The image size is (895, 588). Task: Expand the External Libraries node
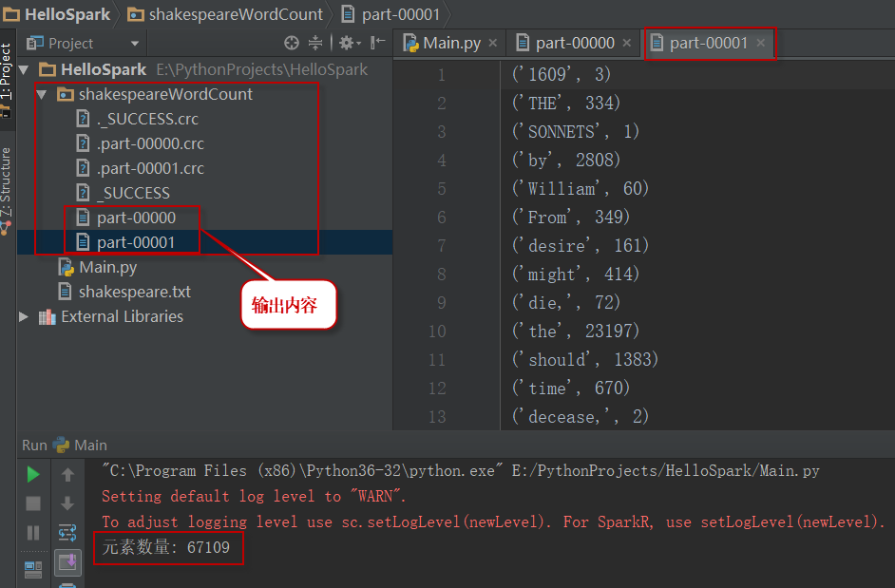coord(25,317)
